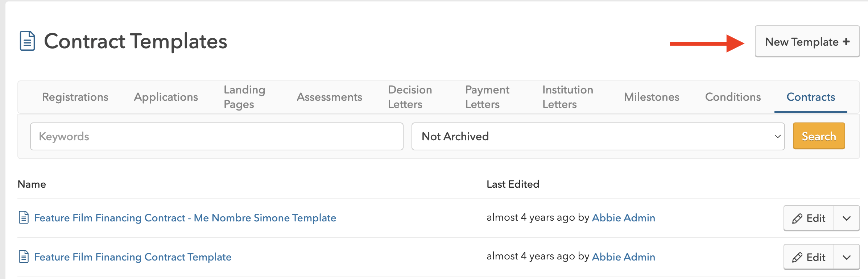Screen dimensions: 868x279
Task: Switch to the Milestones tab
Action: coord(652,97)
